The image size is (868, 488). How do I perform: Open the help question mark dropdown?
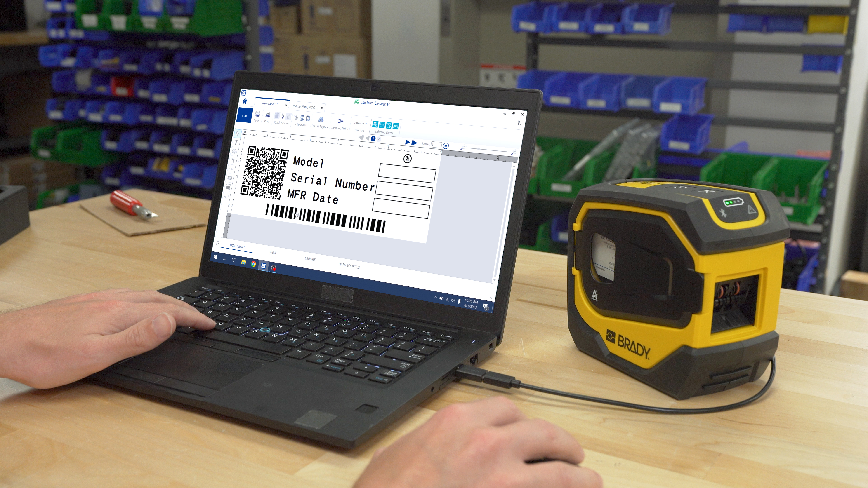pos(519,123)
